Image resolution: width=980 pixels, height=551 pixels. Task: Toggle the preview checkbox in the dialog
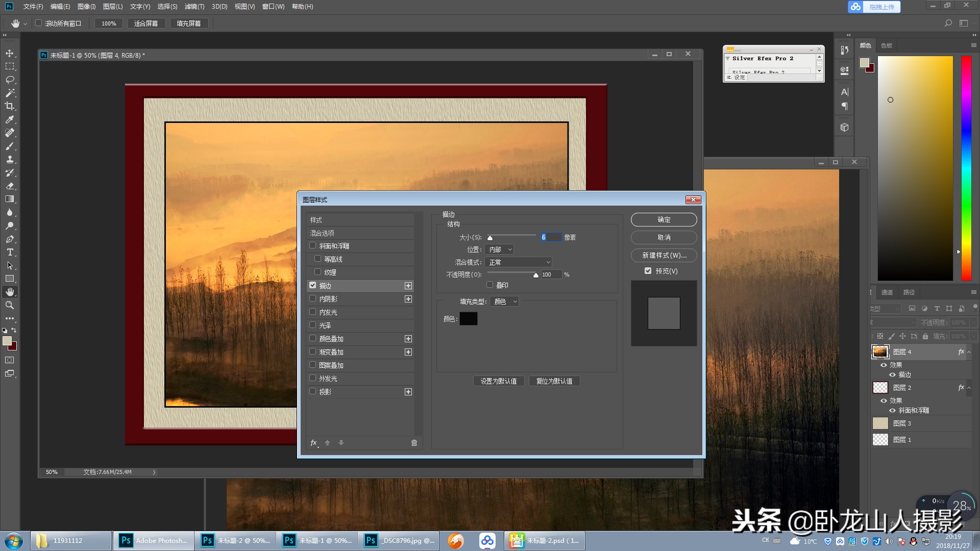[x=648, y=271]
